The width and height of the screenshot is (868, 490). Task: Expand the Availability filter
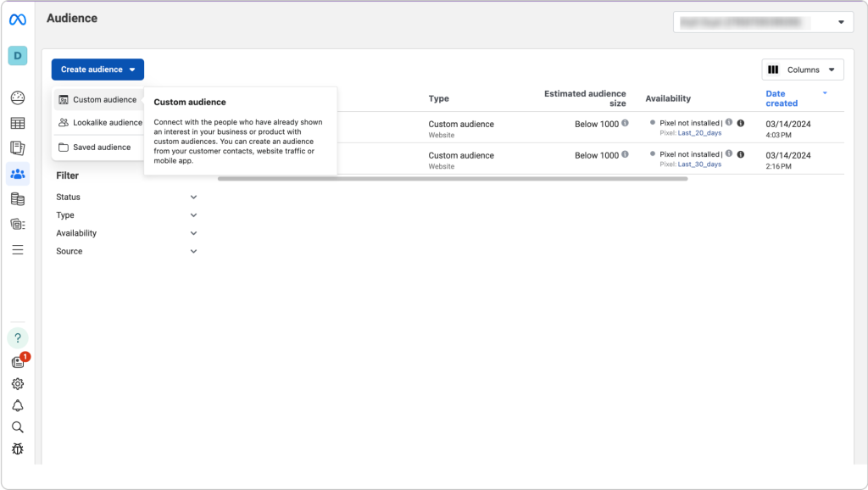[x=126, y=233]
